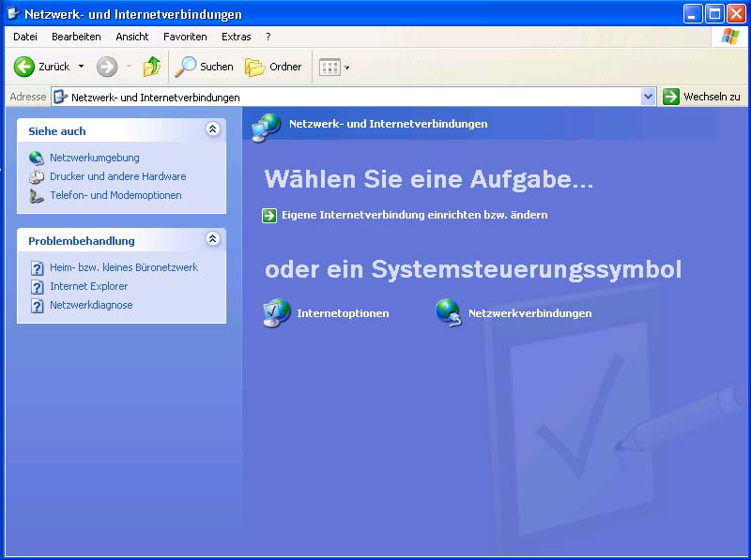Viewport: 751px width, 560px height.
Task: Click the folder Up arrow icon
Action: click(x=152, y=67)
